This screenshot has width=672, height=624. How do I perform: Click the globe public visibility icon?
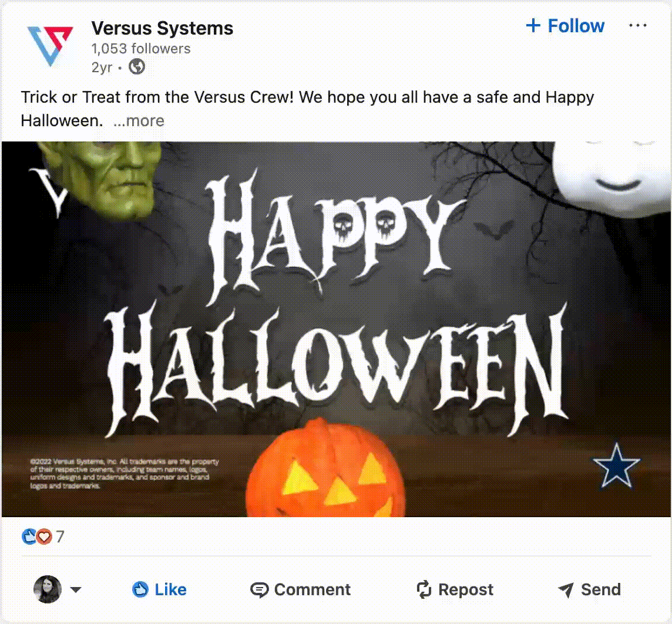click(x=137, y=67)
